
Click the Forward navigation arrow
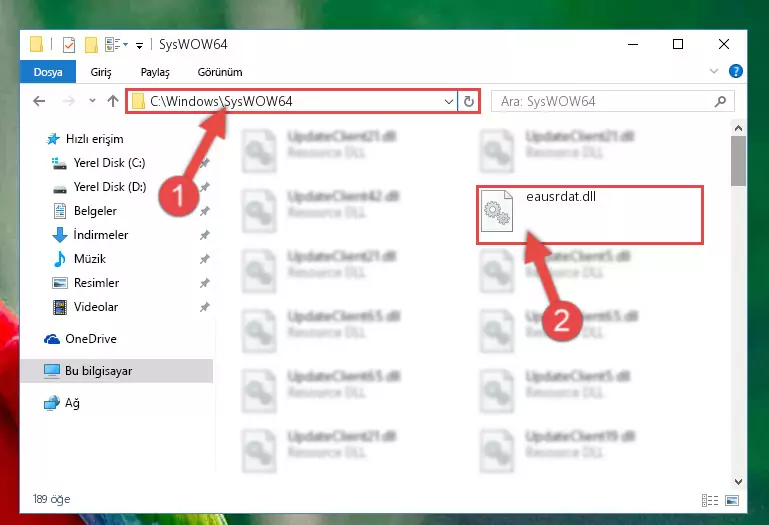(x=69, y=101)
